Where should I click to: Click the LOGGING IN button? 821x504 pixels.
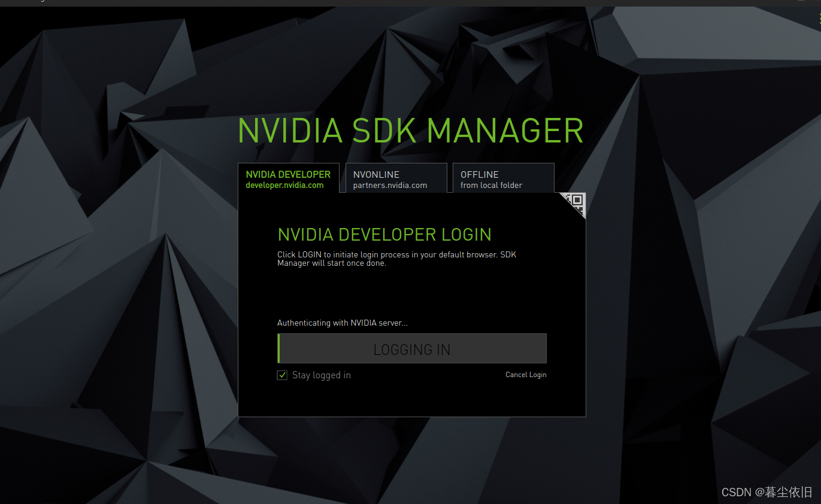pos(412,348)
